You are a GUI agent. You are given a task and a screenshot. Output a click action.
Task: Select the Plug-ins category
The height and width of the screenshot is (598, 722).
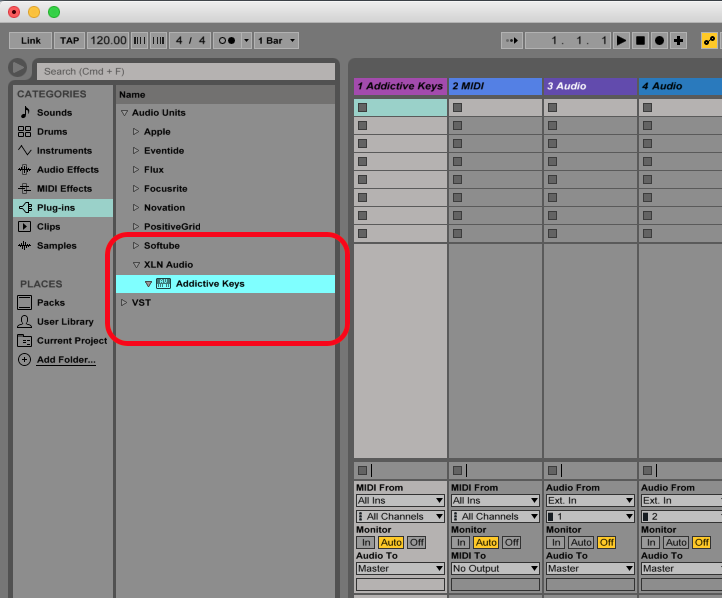[63, 208]
